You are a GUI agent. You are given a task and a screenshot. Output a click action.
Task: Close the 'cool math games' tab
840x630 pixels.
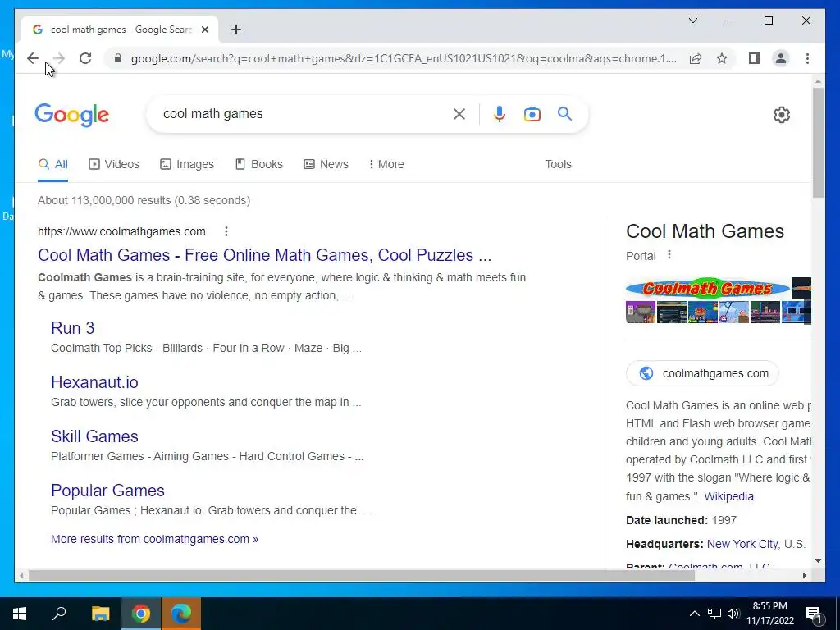click(x=204, y=30)
